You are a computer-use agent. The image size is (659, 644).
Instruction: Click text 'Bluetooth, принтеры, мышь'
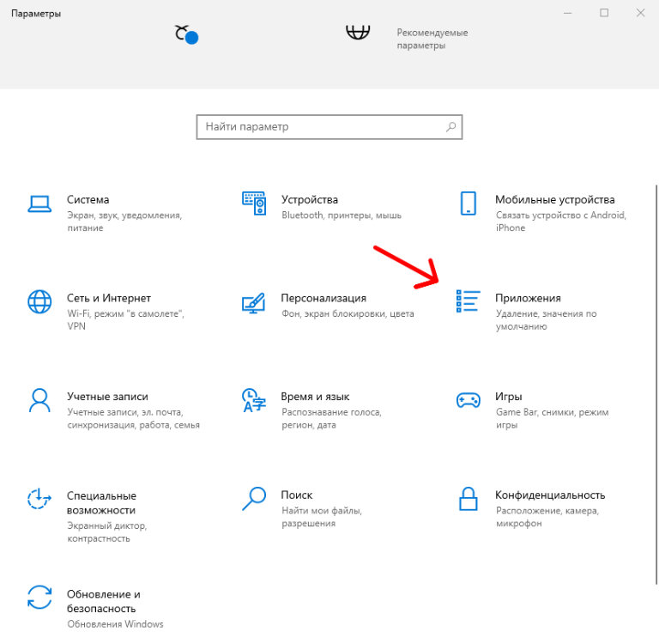click(342, 216)
